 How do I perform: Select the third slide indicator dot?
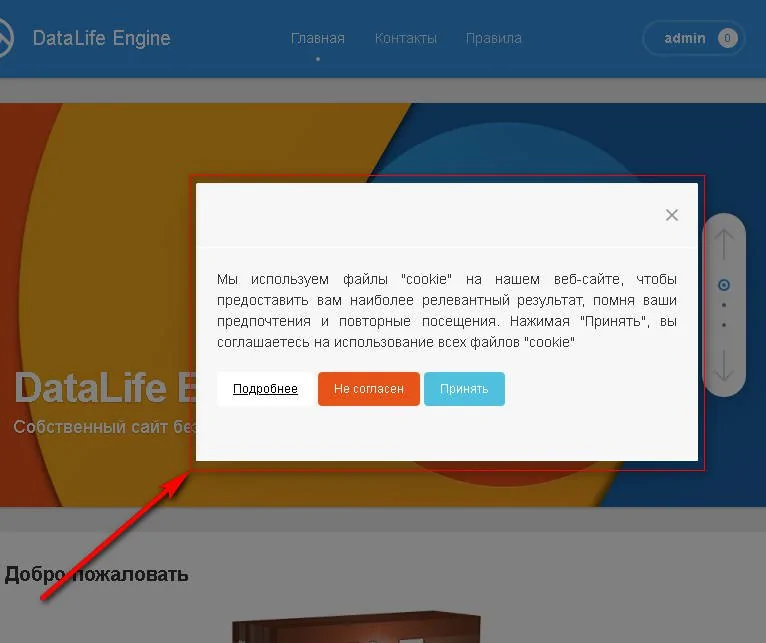(723, 324)
